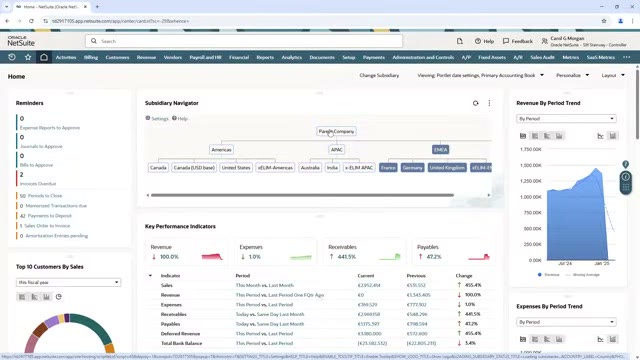Open the Viewing Portlet date settings dropdown

(480, 76)
